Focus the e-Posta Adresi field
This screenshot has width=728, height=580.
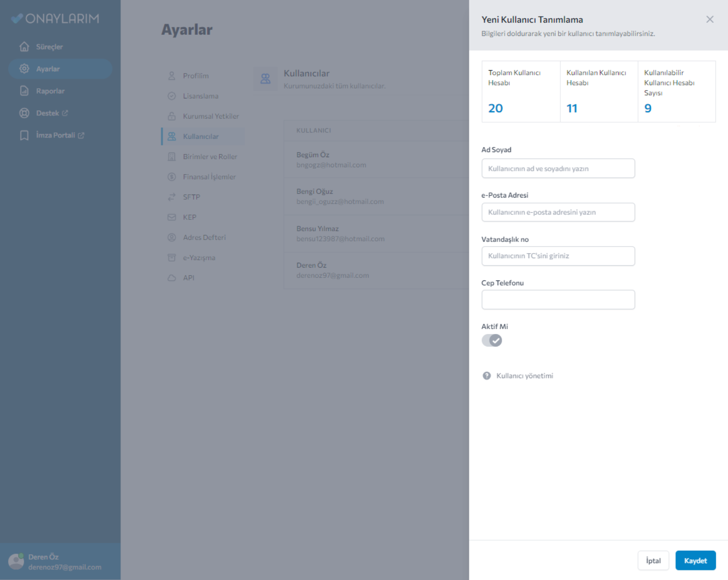(558, 212)
